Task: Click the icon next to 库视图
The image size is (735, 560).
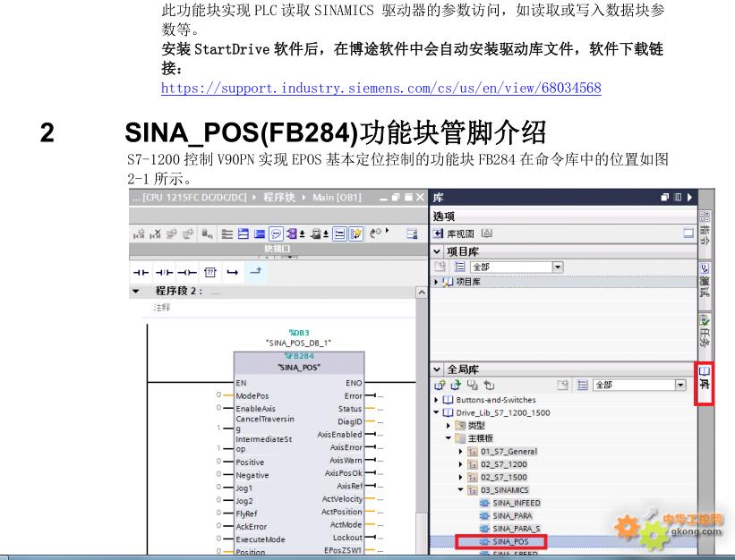Action: (x=487, y=233)
